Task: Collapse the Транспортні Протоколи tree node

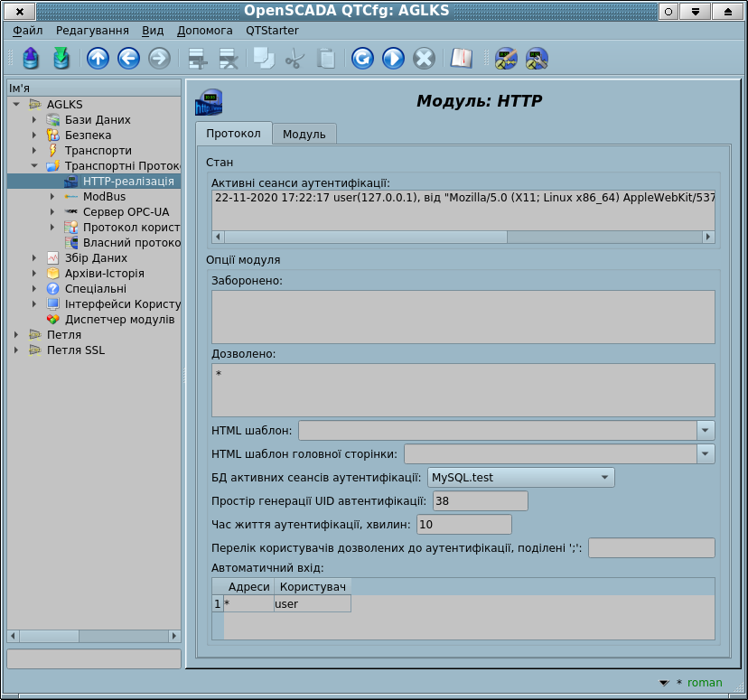Action: coord(33,166)
